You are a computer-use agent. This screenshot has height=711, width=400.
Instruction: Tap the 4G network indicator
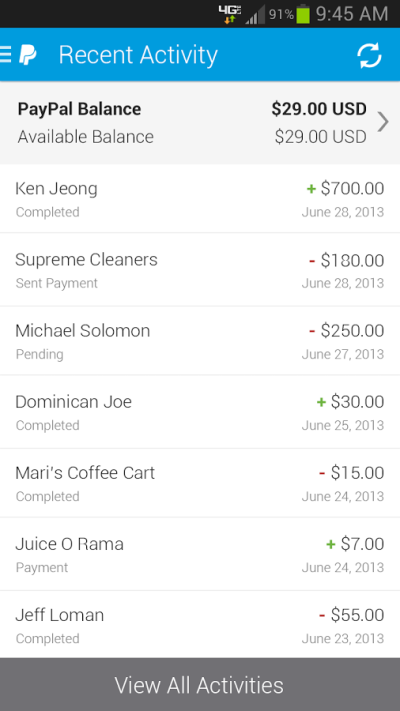(230, 15)
